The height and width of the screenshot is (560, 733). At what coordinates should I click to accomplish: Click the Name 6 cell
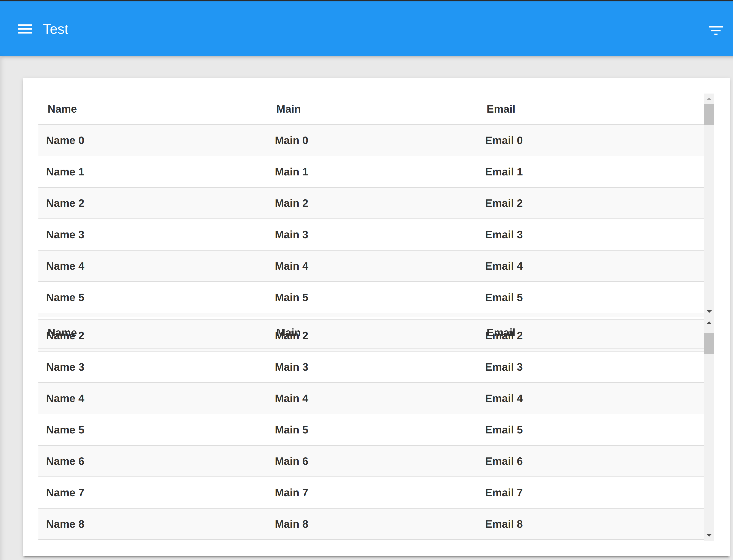click(65, 461)
